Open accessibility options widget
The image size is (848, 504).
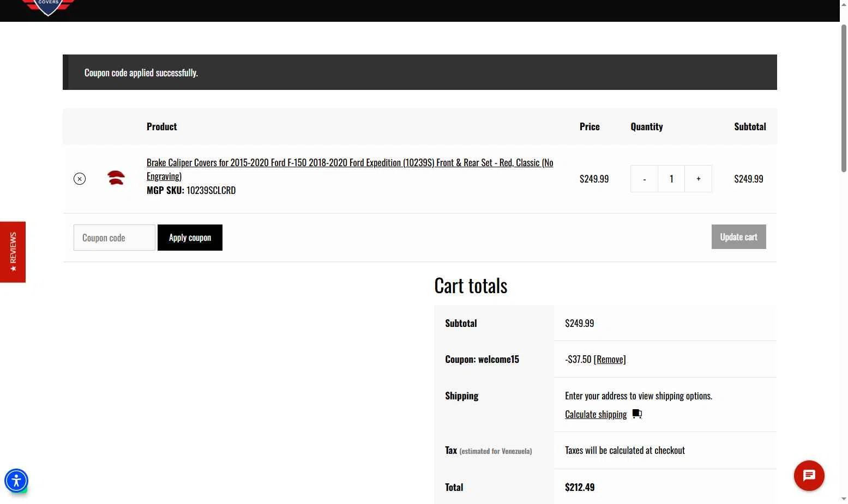[x=16, y=481]
